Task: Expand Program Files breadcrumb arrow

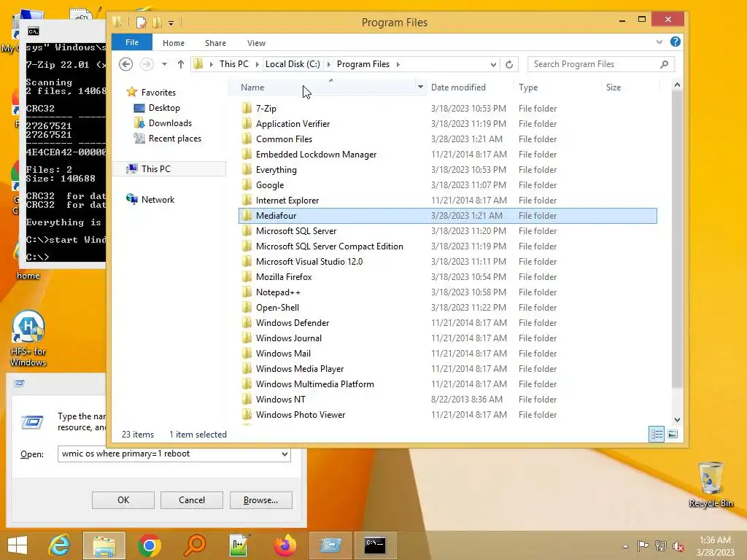Action: click(398, 64)
